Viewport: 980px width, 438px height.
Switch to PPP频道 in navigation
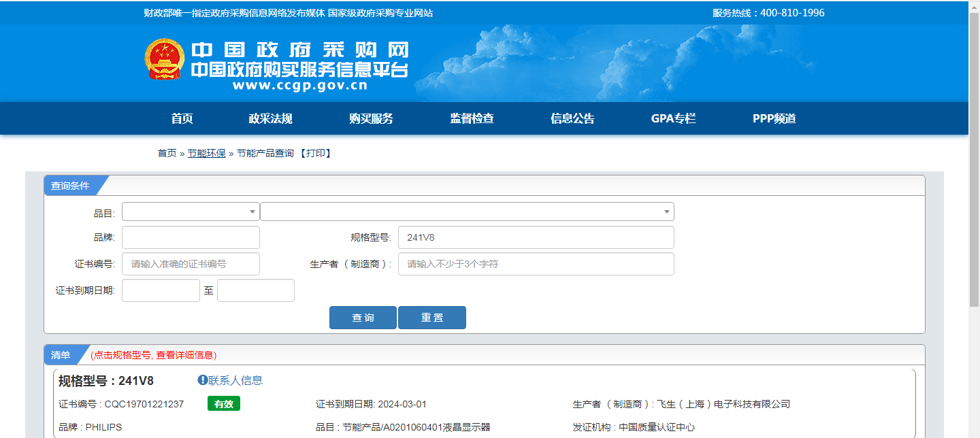click(x=774, y=118)
